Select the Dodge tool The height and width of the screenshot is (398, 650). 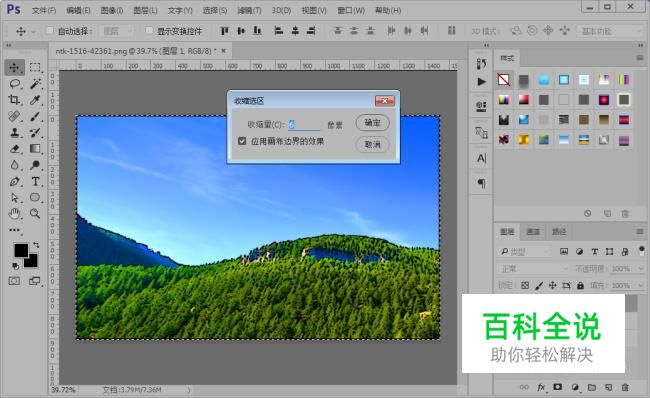click(x=35, y=165)
